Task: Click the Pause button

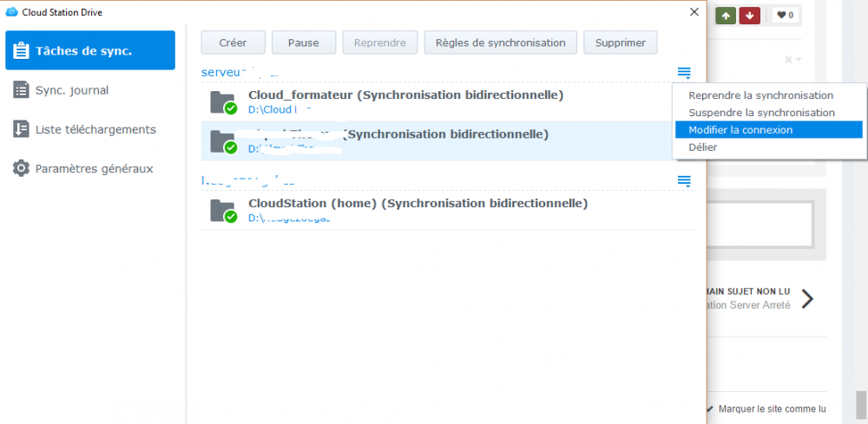Action: coord(303,42)
